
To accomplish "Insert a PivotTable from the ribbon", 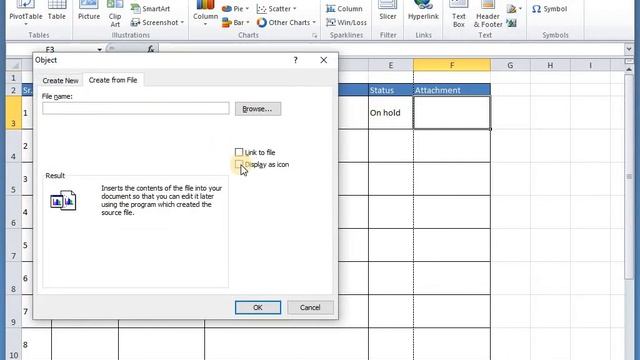I will (25, 12).
